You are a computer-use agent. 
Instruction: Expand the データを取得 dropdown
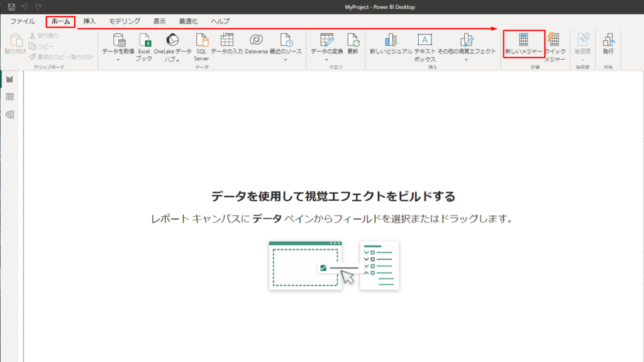click(118, 60)
